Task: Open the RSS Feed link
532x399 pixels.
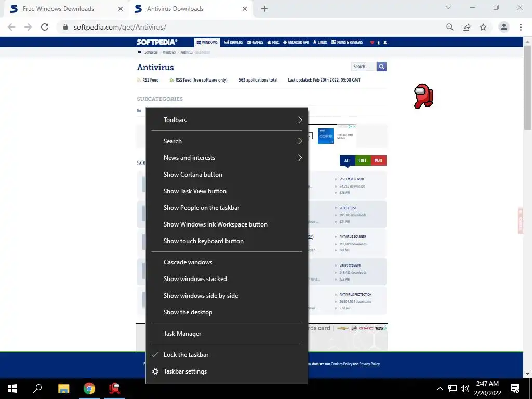Action: point(148,80)
